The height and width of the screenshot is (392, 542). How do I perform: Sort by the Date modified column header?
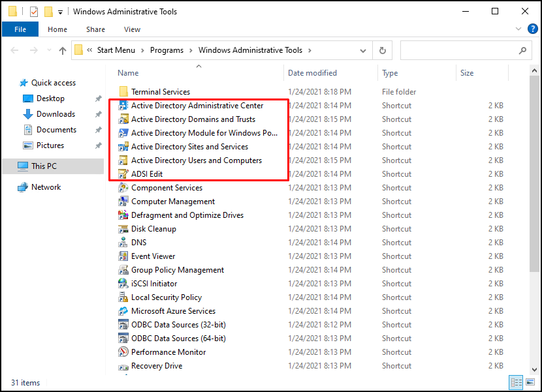[312, 73]
